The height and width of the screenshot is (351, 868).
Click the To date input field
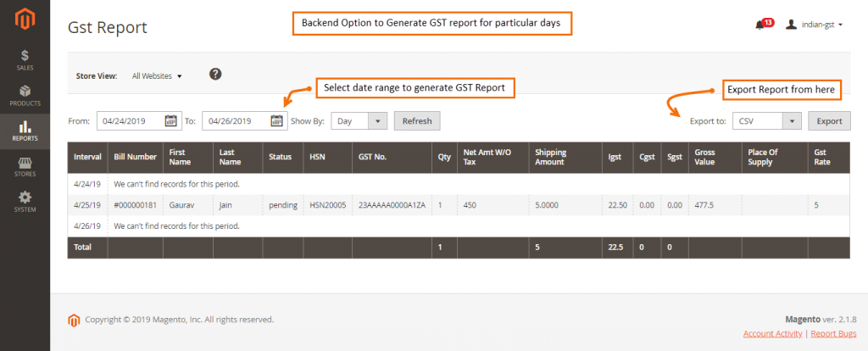[235, 121]
